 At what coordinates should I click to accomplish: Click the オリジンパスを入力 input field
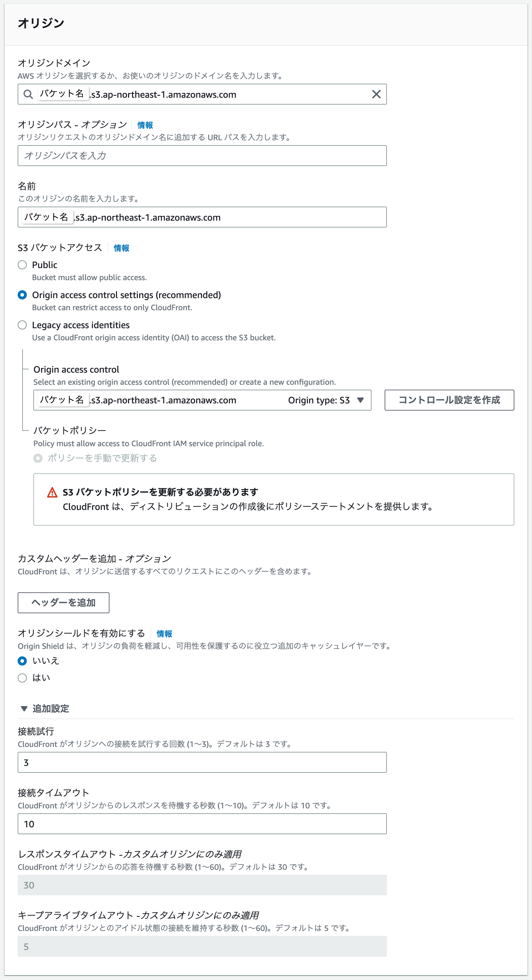[x=202, y=156]
